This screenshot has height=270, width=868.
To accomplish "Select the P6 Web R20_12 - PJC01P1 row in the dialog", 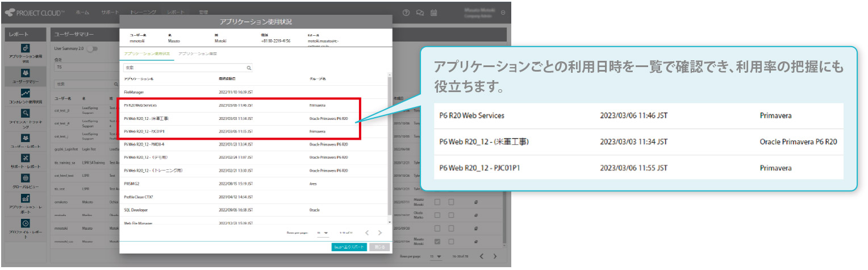I will (x=254, y=131).
